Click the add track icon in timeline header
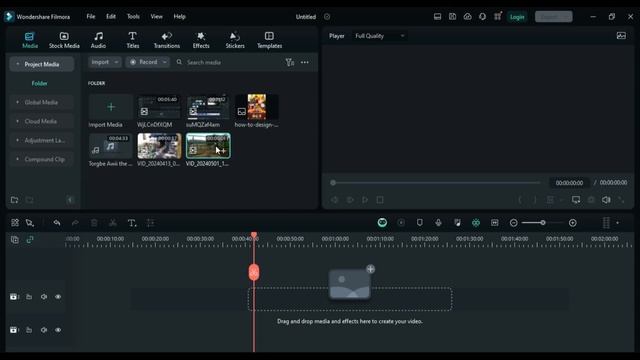This screenshot has width=640, height=360. 15,240
